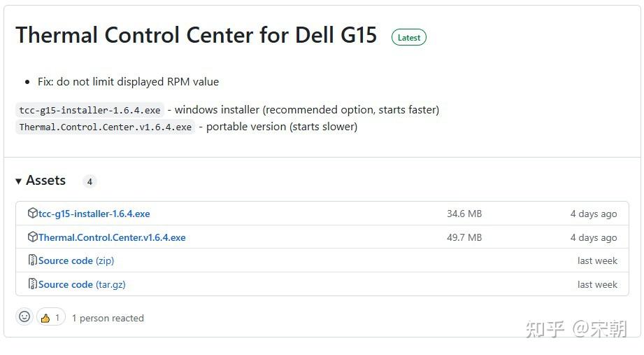Click the Assets count badge showing 4

[90, 181]
